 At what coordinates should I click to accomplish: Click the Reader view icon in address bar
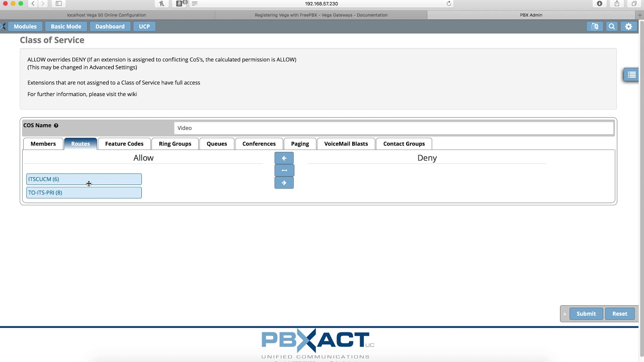coord(195,4)
